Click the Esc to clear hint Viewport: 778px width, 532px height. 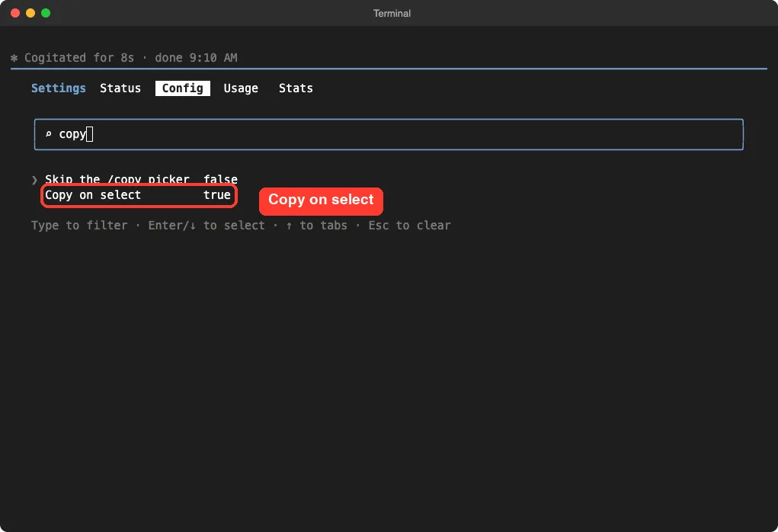[x=409, y=226]
